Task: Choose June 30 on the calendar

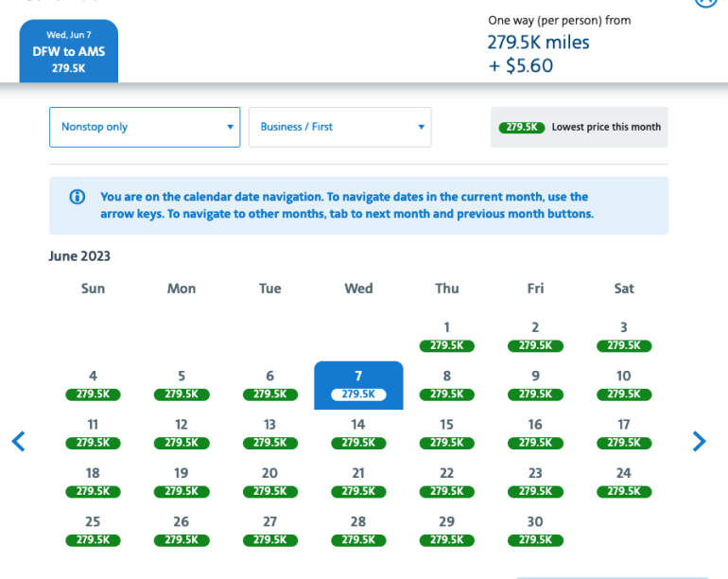Action: pyautogui.click(x=535, y=529)
